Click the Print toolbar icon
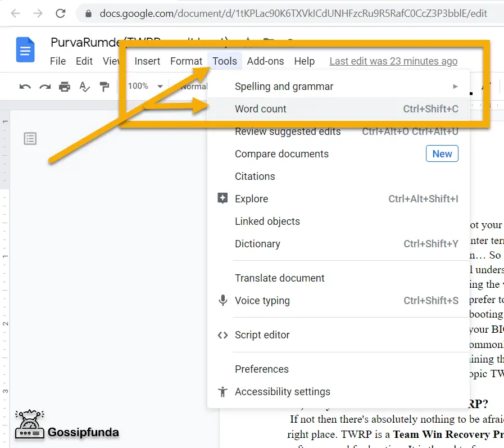 tap(65, 87)
